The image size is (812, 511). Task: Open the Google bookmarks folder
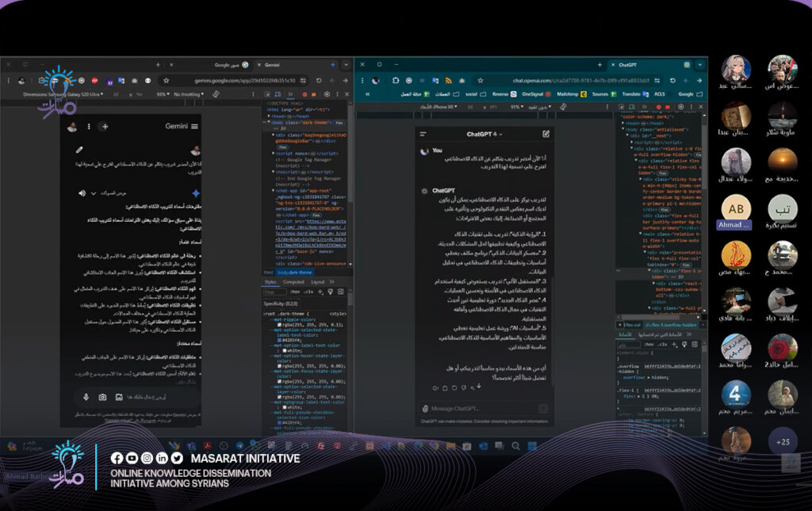(691, 94)
